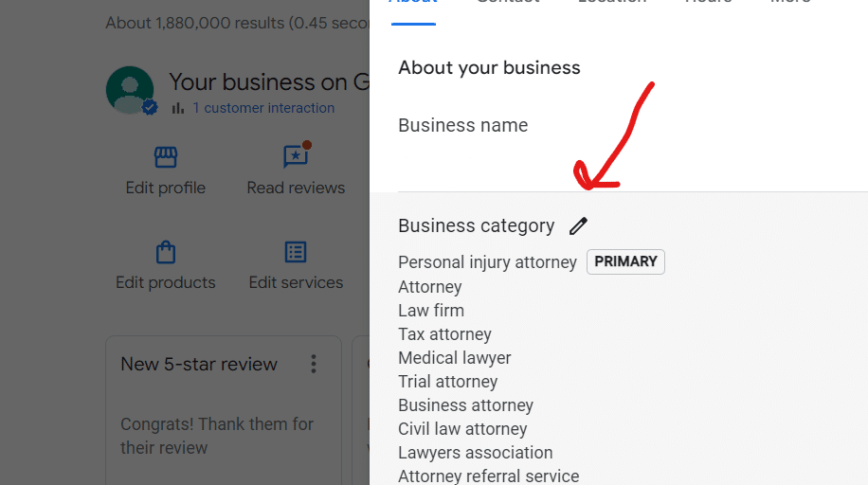868x485 pixels.
Task: Select the Tax attorney category entry
Action: click(x=444, y=334)
